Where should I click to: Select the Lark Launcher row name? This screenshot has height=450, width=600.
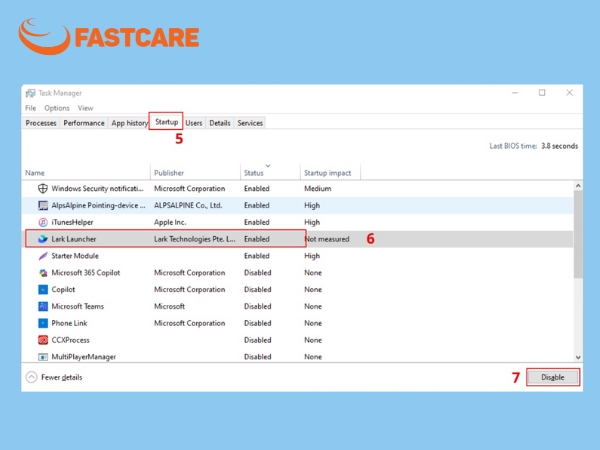[74, 239]
